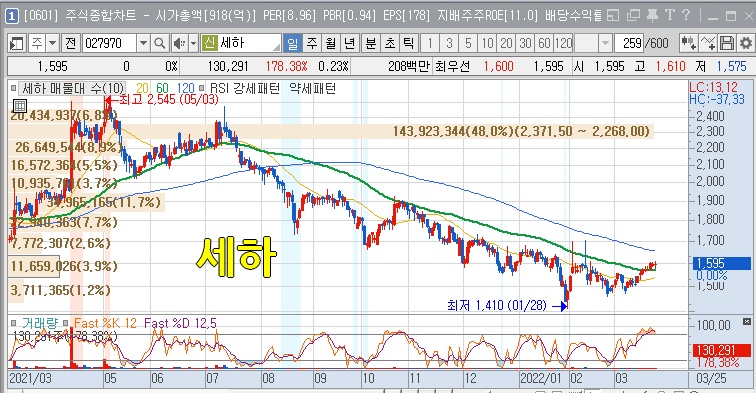
Task: Click the 최저 1,410 (01/28) low marker
Action: [507, 305]
